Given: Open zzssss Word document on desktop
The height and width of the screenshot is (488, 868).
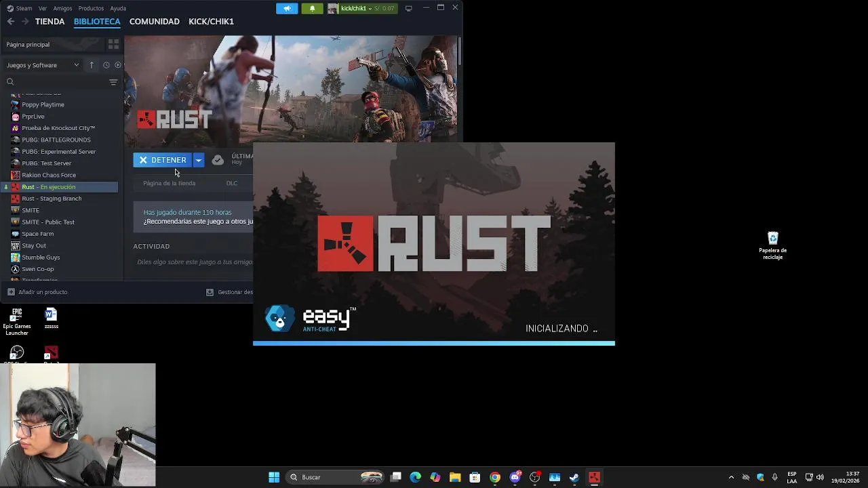Looking at the screenshot, I should coord(51,319).
